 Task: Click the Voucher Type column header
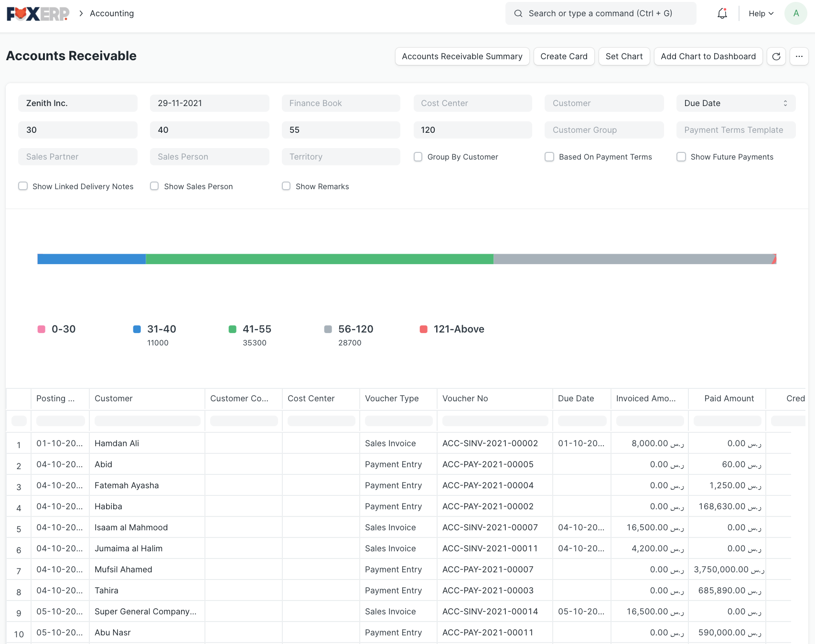coord(398,398)
